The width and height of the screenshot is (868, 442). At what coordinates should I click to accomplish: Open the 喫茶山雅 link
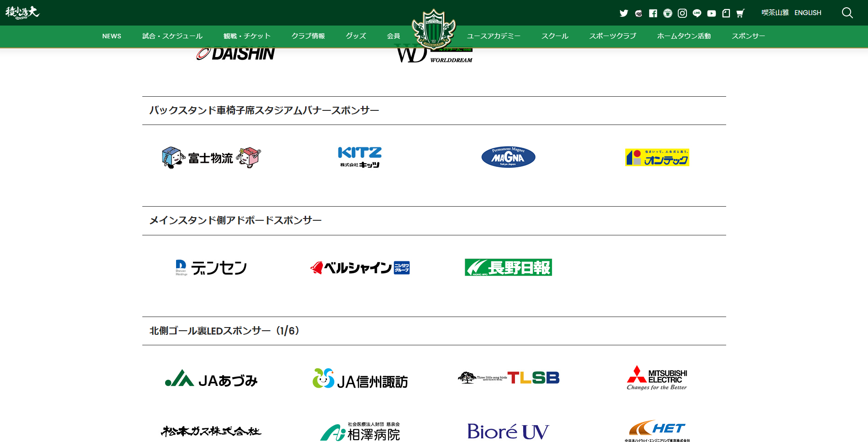[x=775, y=13]
